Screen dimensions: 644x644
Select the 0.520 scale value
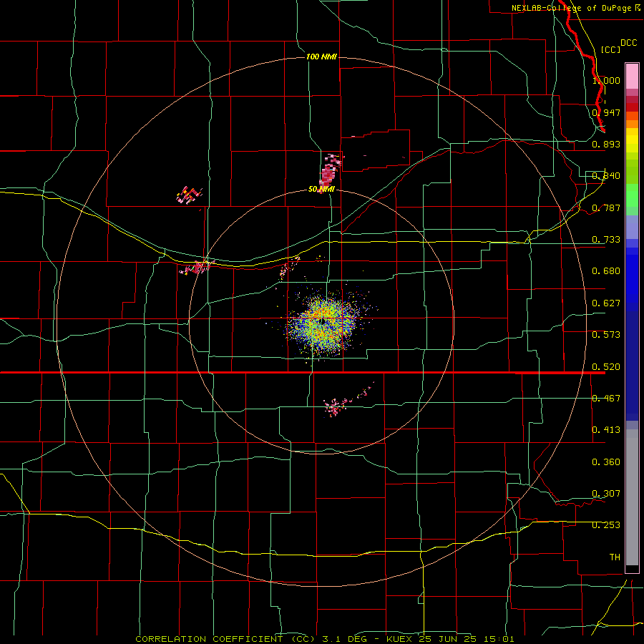606,367
